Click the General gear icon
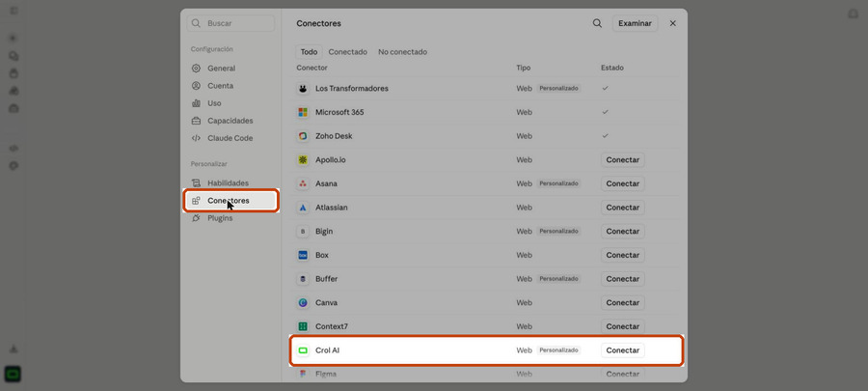 click(x=196, y=69)
